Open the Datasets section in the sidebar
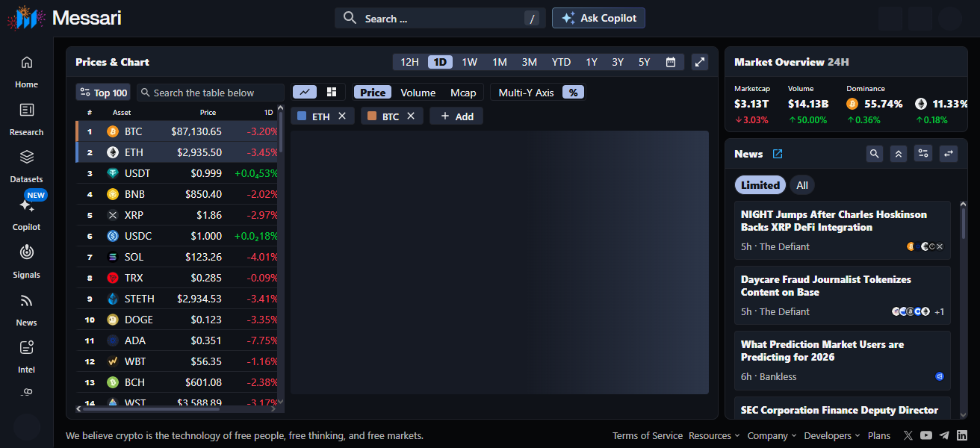Image resolution: width=980 pixels, height=448 pixels. pyautogui.click(x=27, y=166)
